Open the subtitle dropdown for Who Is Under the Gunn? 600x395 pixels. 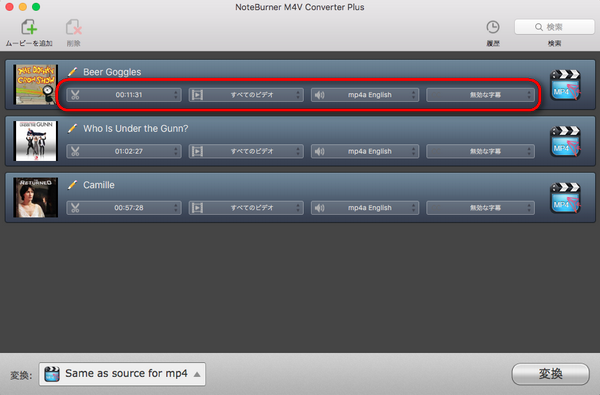point(480,151)
